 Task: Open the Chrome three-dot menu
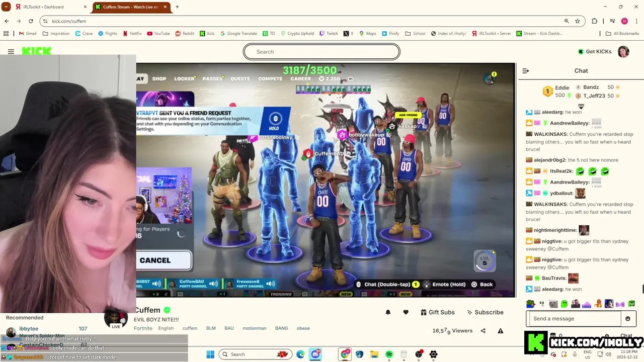[636, 21]
